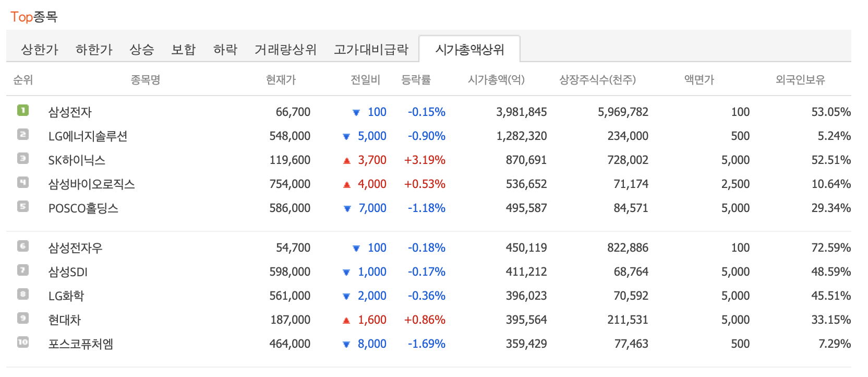
Task: Open the 보합 tab
Action: (x=184, y=50)
